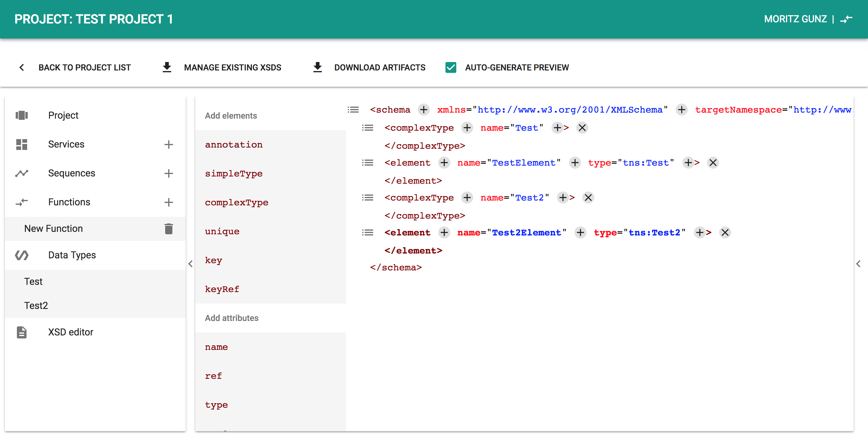Click list handle of complexType Test row

[x=367, y=128]
